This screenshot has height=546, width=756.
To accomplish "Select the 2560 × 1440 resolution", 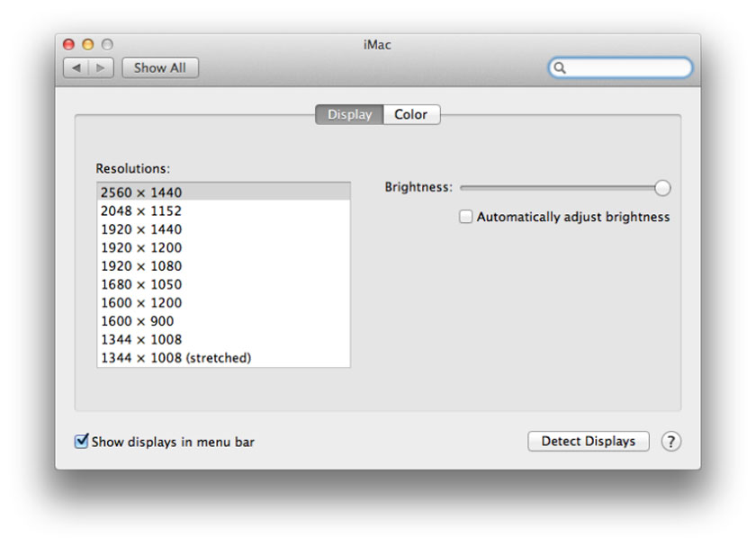I will pos(141,192).
